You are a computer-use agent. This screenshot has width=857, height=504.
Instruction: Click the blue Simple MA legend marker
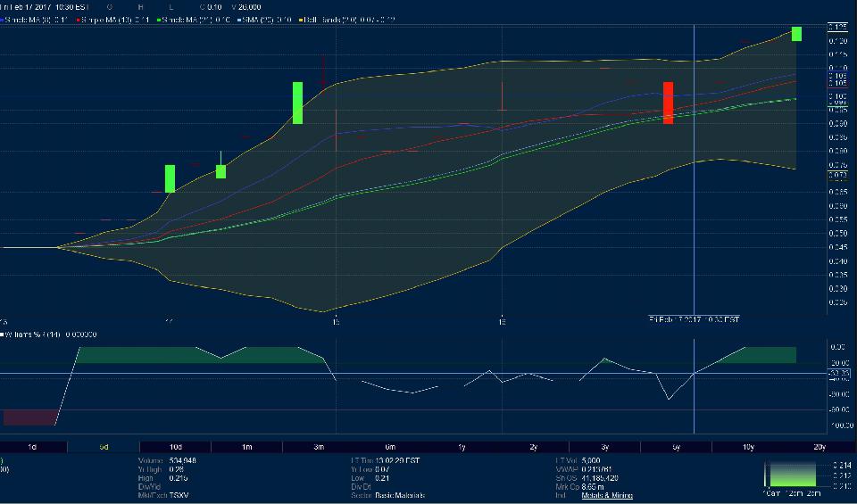coord(4,19)
